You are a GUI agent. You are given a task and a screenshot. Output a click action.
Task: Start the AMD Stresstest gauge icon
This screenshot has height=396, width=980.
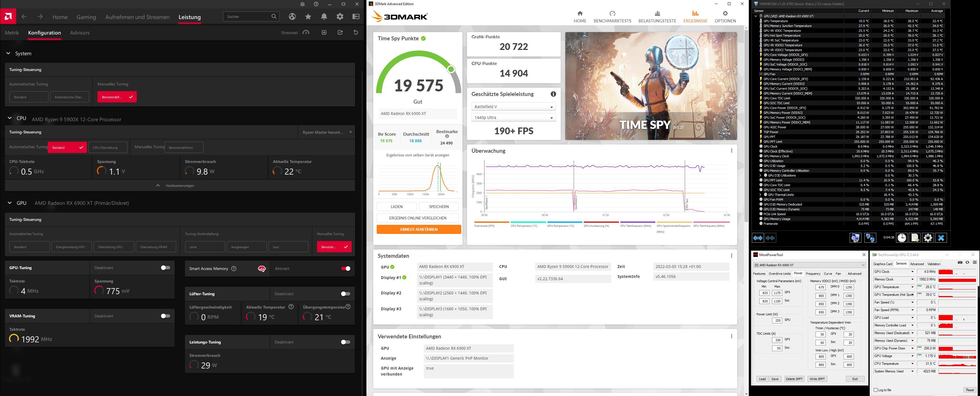tap(306, 33)
